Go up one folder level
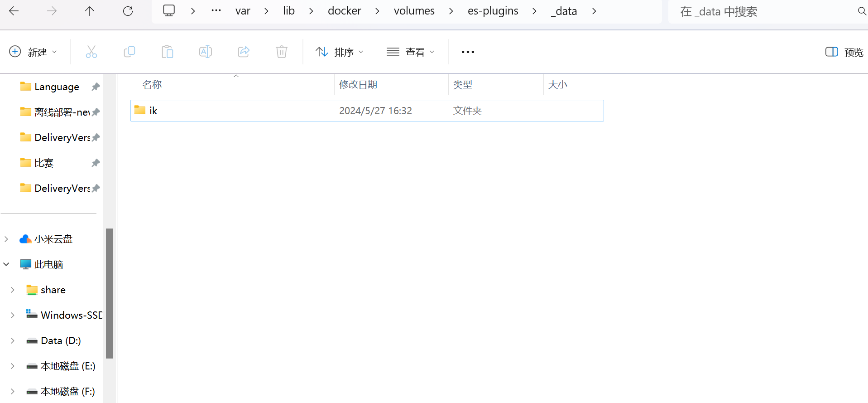 [x=90, y=11]
